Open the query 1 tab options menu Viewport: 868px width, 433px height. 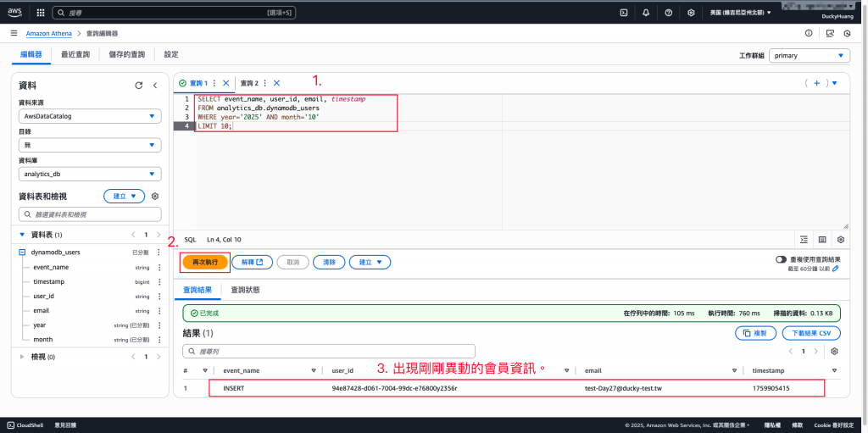pyautogui.click(x=214, y=83)
